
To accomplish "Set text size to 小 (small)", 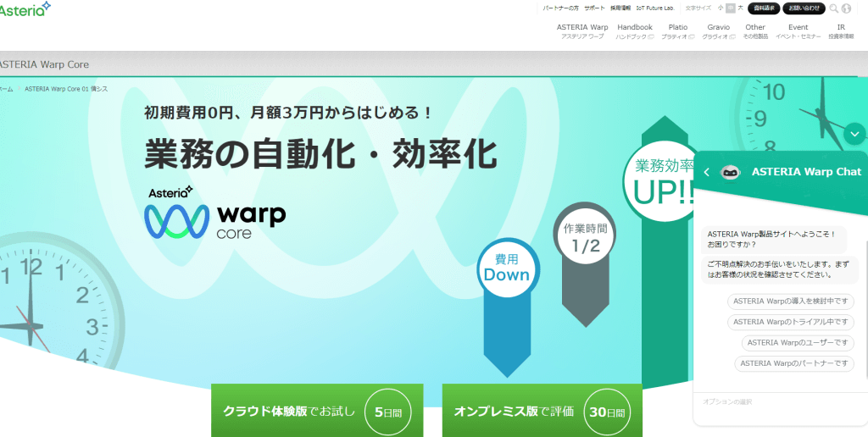I will (x=721, y=8).
